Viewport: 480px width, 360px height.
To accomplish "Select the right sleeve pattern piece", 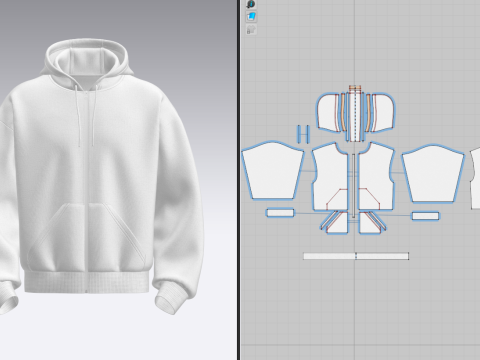I will (433, 173).
